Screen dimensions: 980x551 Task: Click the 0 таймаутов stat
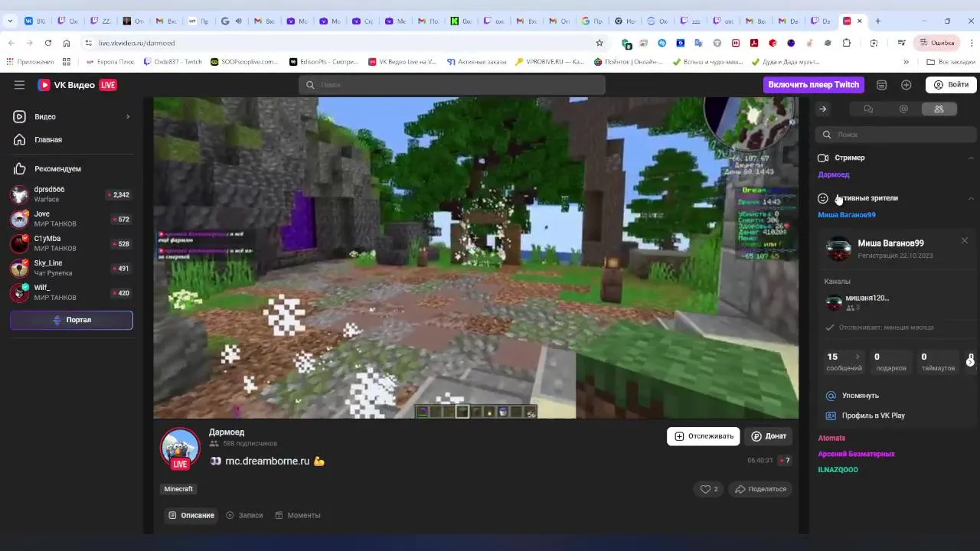point(938,361)
